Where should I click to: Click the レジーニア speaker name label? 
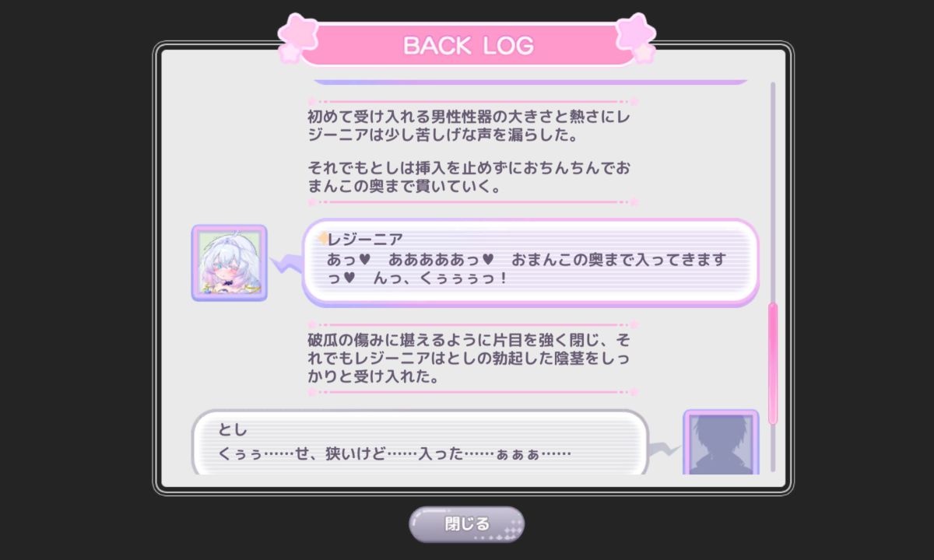point(365,239)
